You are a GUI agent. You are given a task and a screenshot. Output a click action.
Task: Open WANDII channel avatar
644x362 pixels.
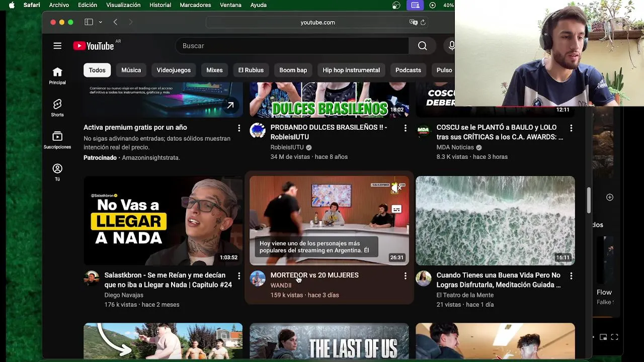pyautogui.click(x=258, y=279)
